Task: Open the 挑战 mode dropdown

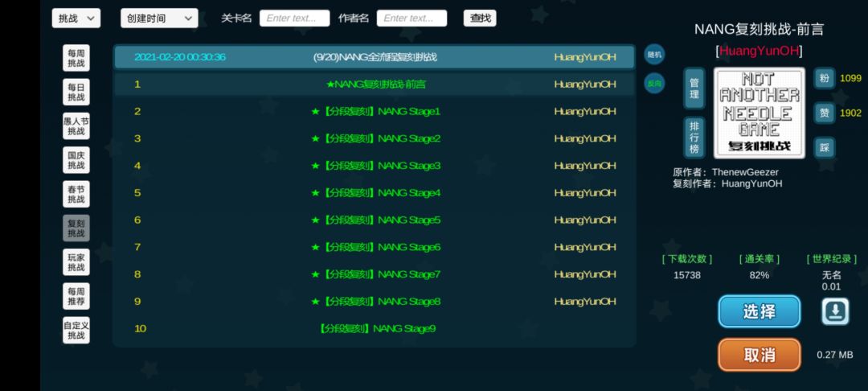Action: (76, 19)
